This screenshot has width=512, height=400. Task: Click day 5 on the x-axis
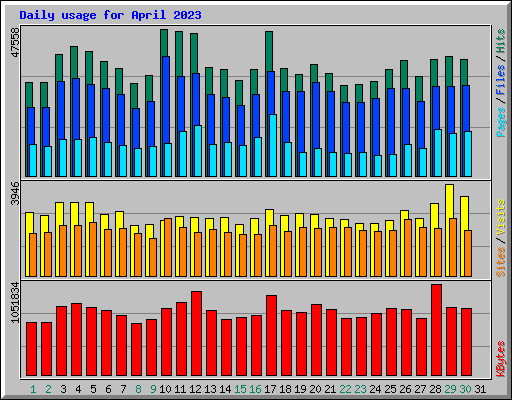[93, 389]
